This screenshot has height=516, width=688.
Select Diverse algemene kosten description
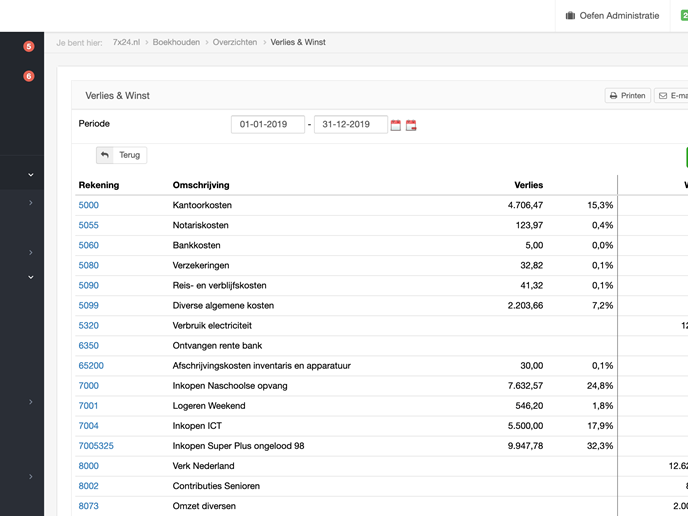point(223,305)
